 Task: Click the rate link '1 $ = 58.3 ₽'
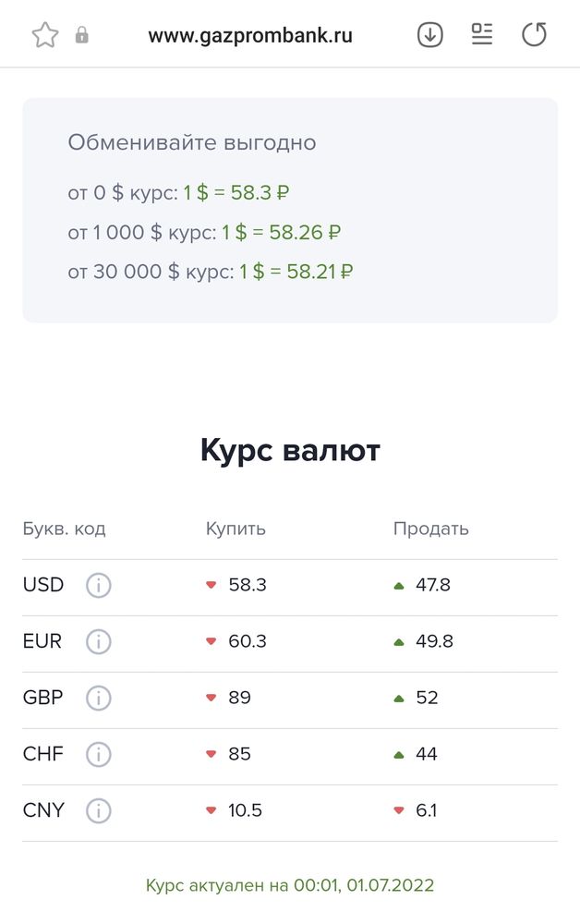click(235, 193)
